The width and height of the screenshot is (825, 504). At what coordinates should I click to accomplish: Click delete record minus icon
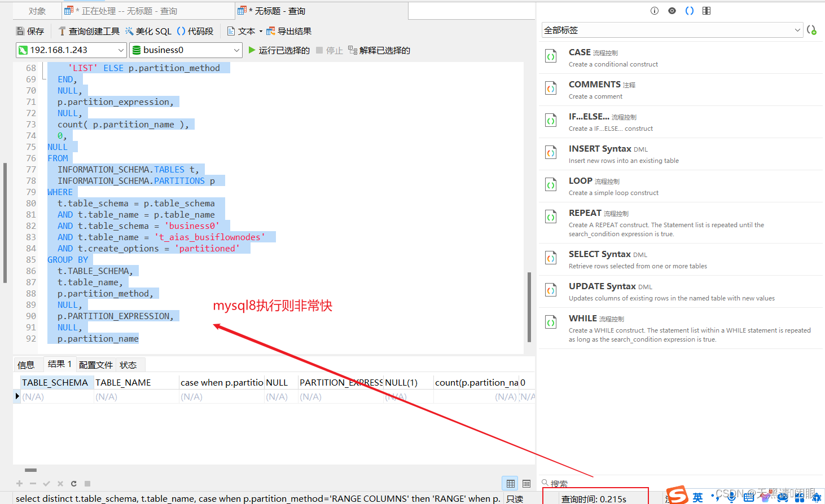(33, 484)
